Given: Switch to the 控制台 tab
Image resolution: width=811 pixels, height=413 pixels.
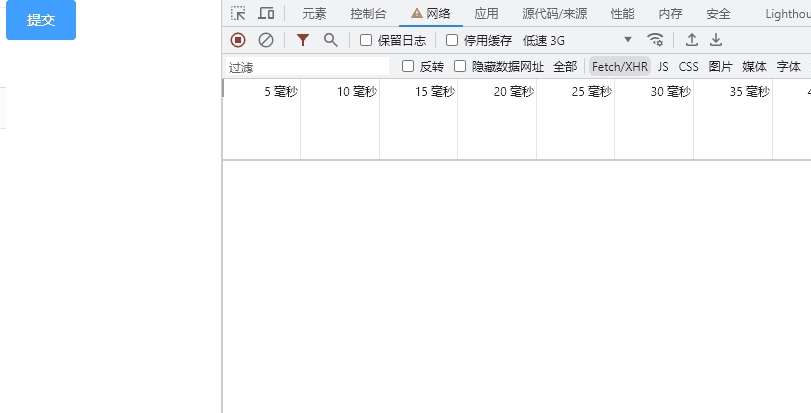Looking at the screenshot, I should [368, 14].
